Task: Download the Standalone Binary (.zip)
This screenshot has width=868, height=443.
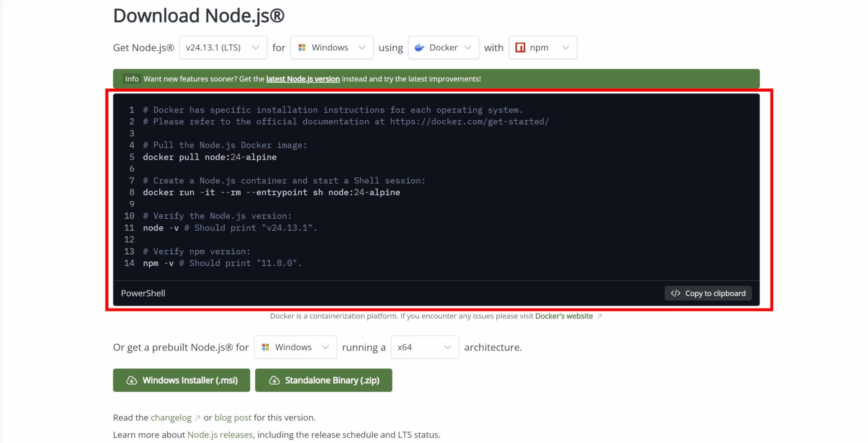Action: pos(323,380)
